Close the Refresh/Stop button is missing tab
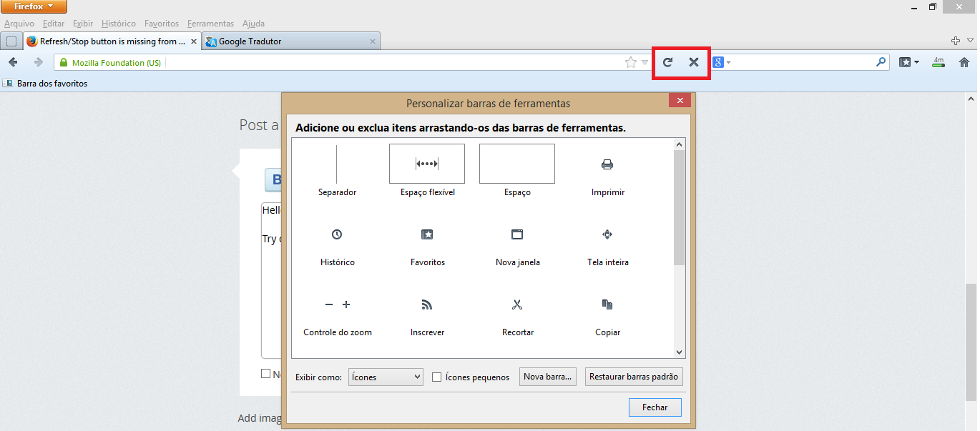 [193, 41]
